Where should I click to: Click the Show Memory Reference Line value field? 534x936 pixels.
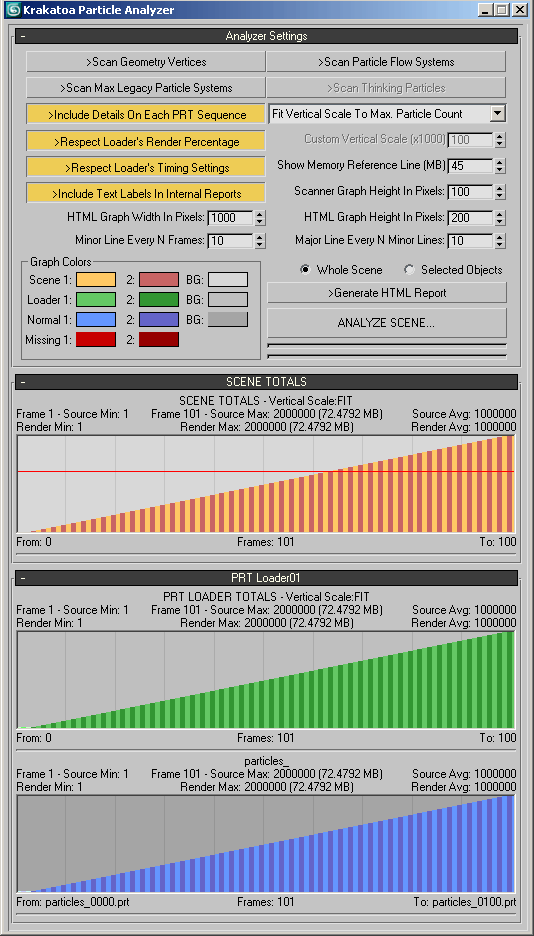tap(470, 165)
